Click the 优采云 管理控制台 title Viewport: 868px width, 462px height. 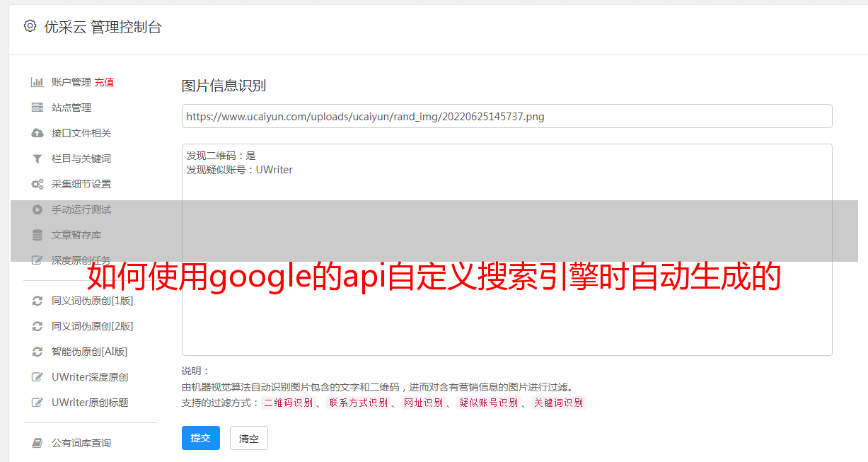coord(103,27)
